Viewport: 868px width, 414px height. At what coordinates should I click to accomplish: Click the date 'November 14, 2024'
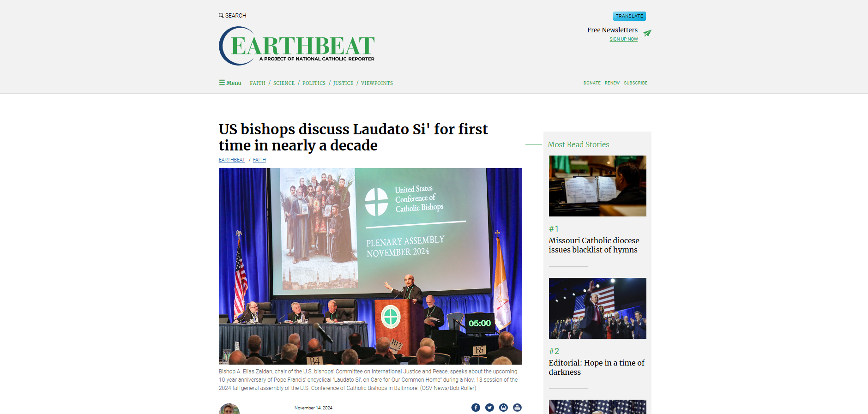pyautogui.click(x=313, y=408)
